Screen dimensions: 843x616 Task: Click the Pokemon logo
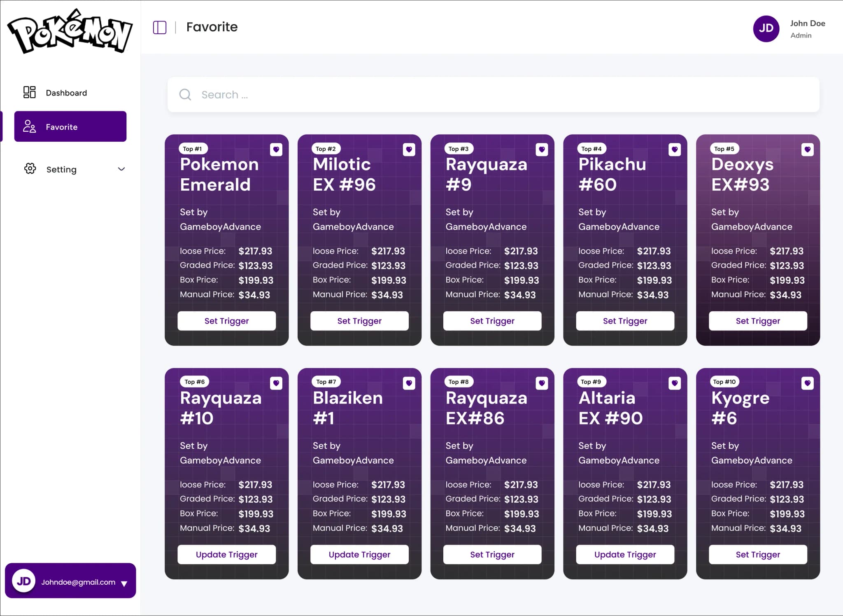pyautogui.click(x=70, y=31)
